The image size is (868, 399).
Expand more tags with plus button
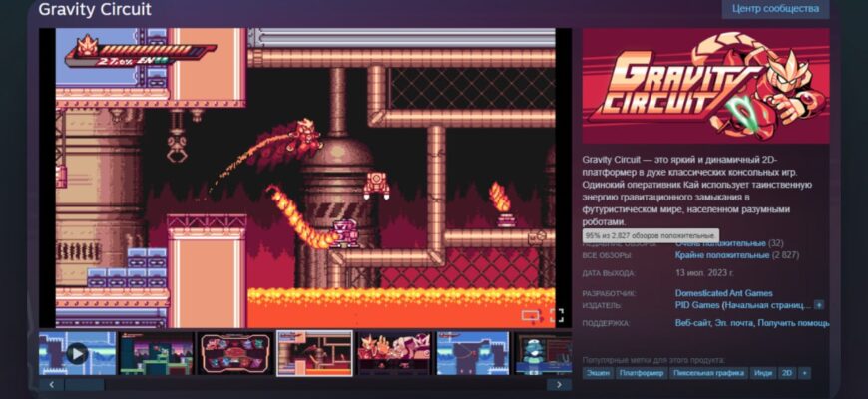pyautogui.click(x=805, y=373)
